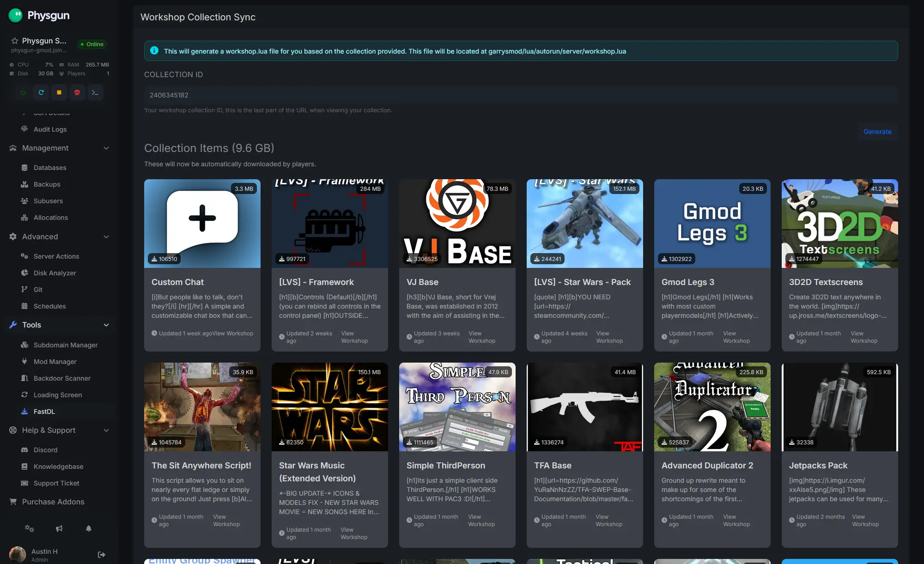This screenshot has width=924, height=564.
Task: Click the Allocations network icon
Action: [x=24, y=218]
